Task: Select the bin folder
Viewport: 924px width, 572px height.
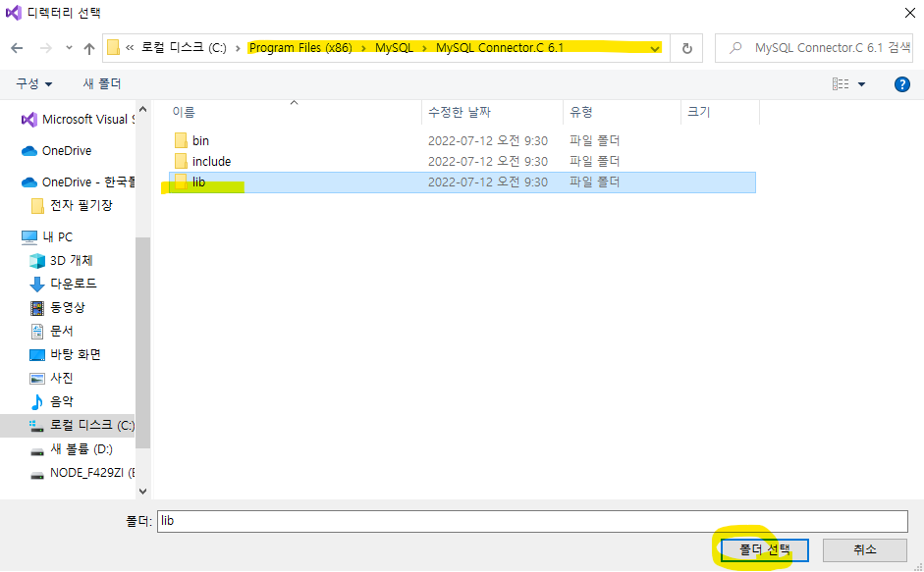Action: click(x=192, y=140)
